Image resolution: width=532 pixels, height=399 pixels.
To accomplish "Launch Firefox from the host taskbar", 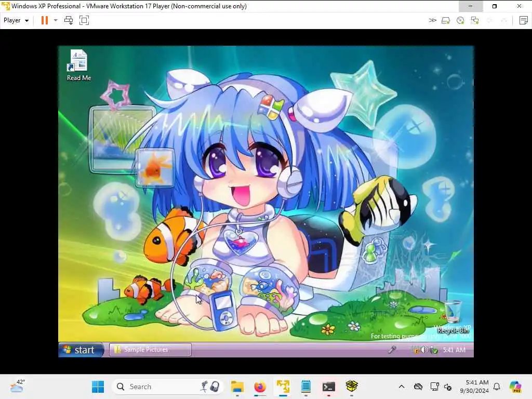I will tap(260, 387).
